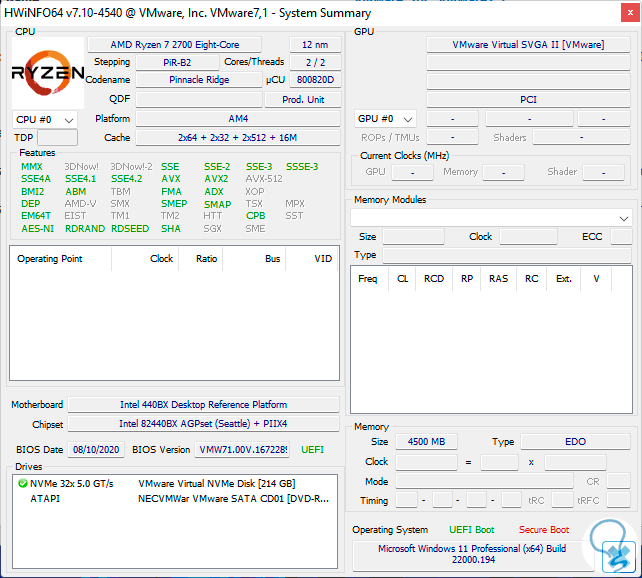Click the UEFI Boot indicator
The width and height of the screenshot is (642, 578).
coord(472,530)
